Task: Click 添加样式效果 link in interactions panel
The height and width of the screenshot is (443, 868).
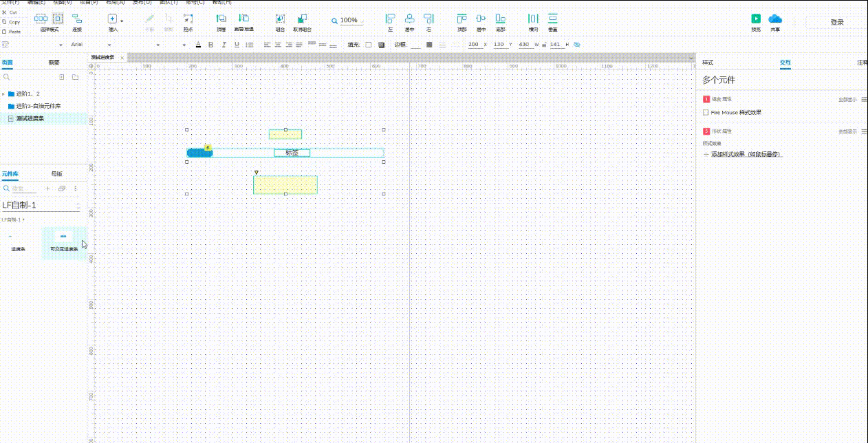Action: coord(746,154)
